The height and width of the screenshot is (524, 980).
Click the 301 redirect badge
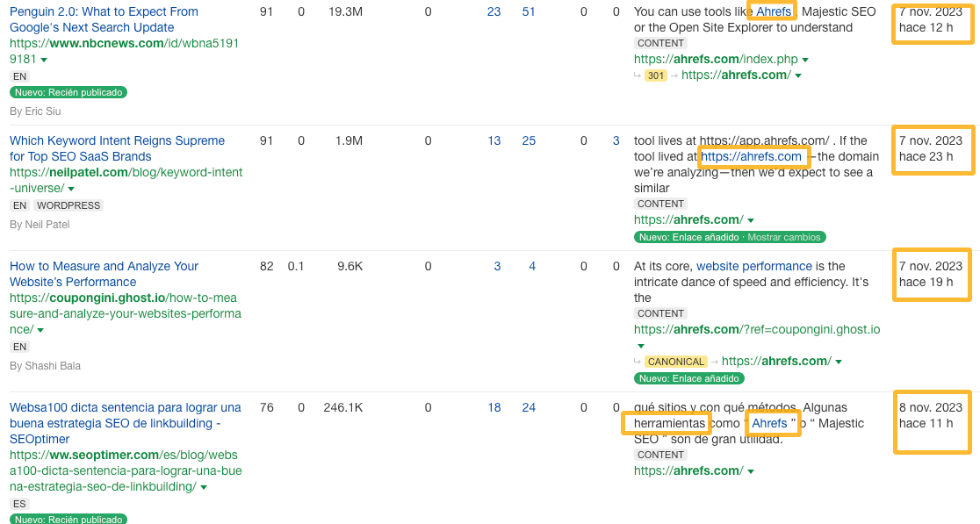[x=655, y=75]
